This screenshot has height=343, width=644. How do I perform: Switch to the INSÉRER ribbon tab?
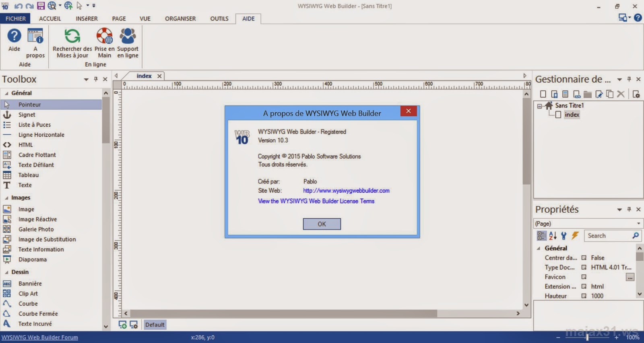tap(87, 18)
